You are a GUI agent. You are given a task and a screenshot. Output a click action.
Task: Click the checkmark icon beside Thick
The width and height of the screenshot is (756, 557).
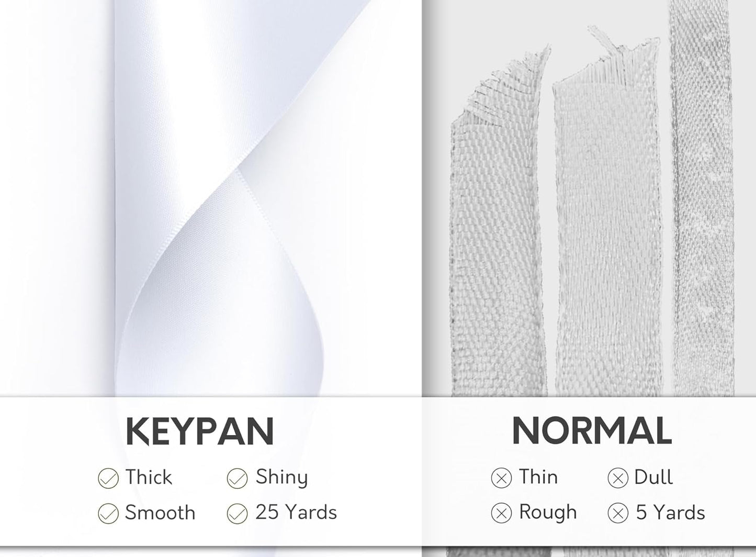point(108,478)
